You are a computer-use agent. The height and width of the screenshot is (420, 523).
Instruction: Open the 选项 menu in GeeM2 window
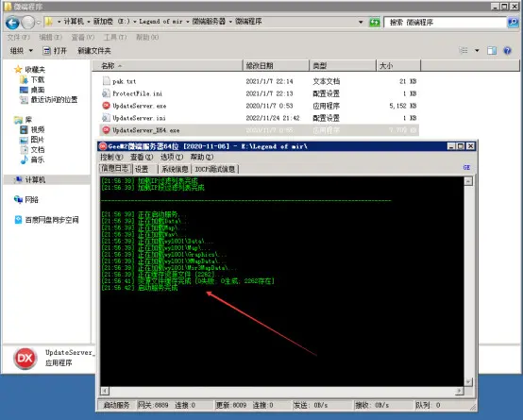coord(172,157)
